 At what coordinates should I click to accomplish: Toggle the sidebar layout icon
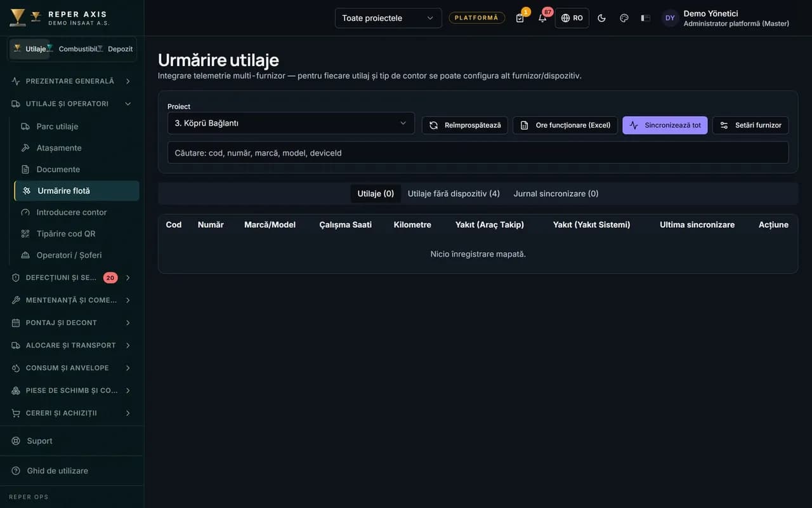[645, 18]
